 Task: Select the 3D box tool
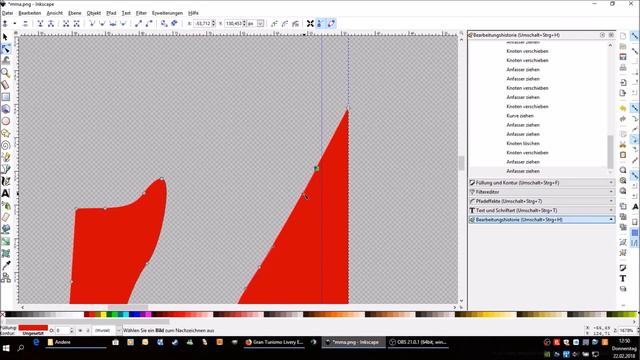pyautogui.click(x=6, y=109)
